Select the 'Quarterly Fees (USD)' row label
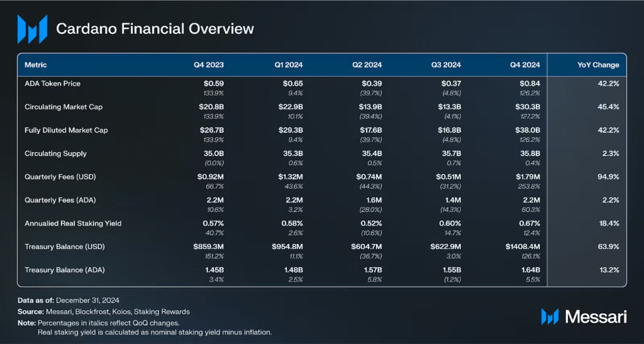 coord(60,177)
